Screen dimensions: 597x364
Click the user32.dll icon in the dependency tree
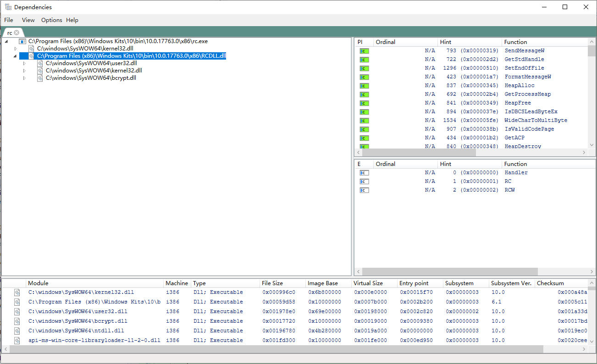click(x=39, y=63)
